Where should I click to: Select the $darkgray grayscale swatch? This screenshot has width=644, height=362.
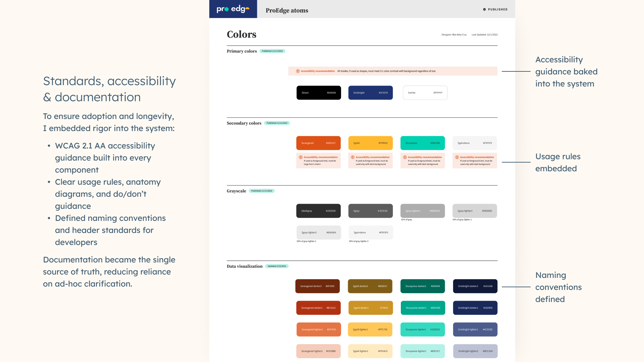318,211
